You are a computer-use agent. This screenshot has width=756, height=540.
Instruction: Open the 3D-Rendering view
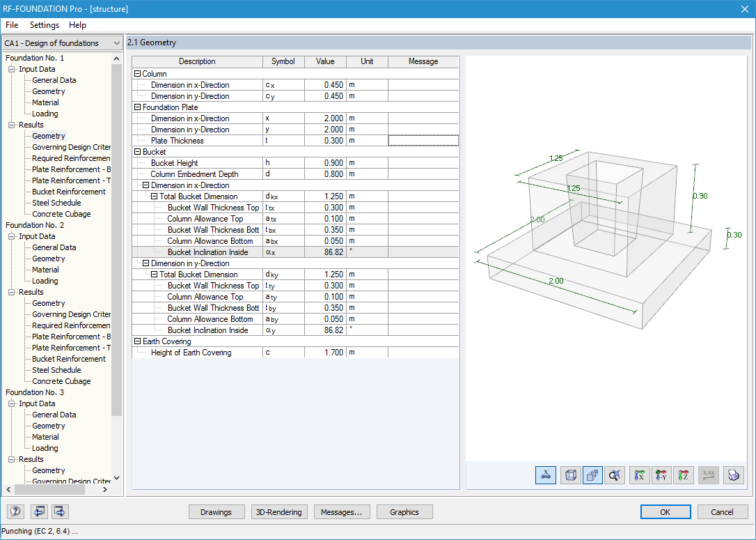click(x=278, y=512)
